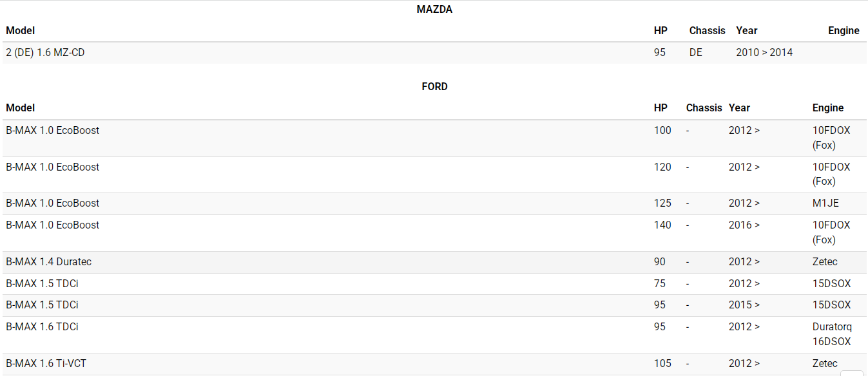
Task: Click the floating button at bottom-right corner
Action: pyautogui.click(x=852, y=373)
